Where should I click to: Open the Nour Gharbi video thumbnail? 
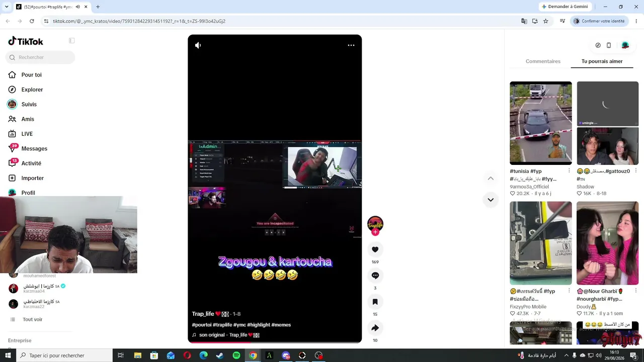[607, 243]
